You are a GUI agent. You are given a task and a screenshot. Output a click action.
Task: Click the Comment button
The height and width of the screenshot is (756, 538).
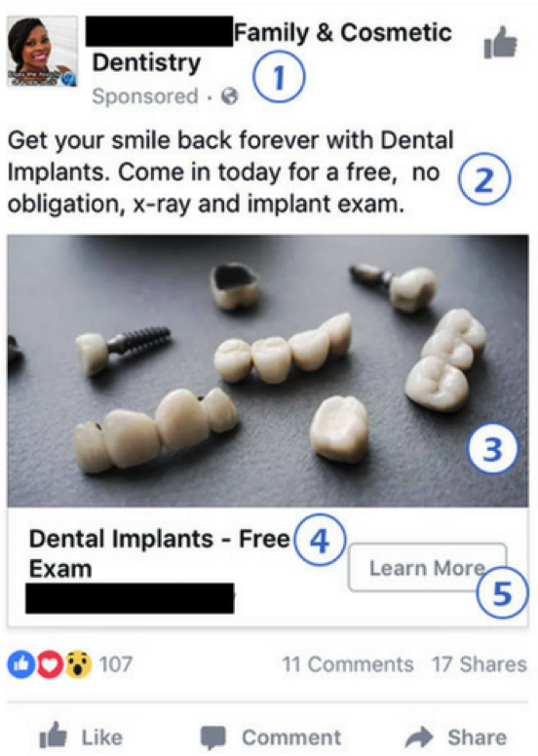[271, 737]
